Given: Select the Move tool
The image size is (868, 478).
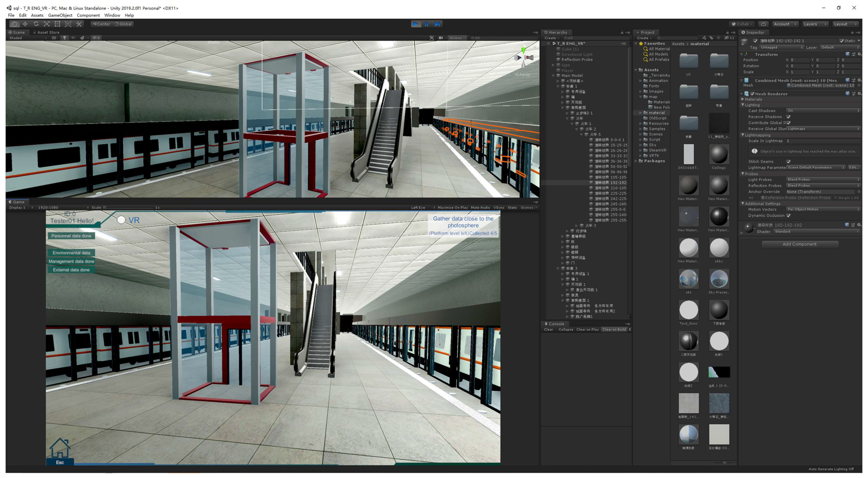Looking at the screenshot, I should click(25, 24).
